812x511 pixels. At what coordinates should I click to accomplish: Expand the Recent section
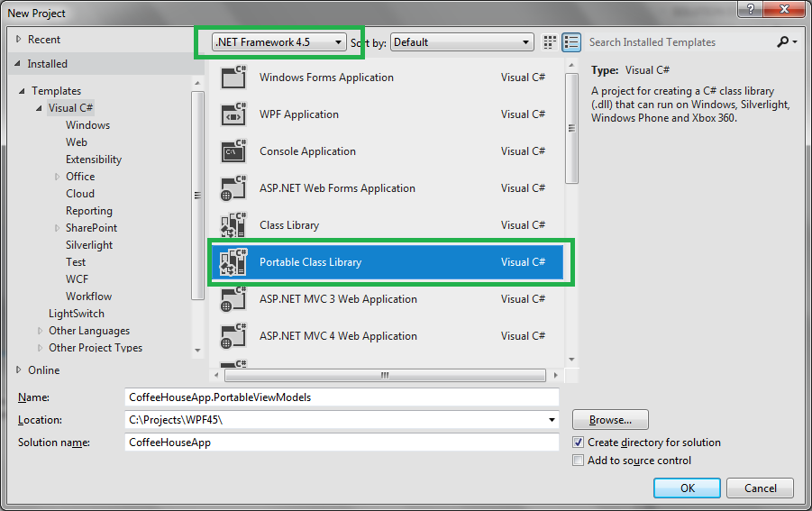click(x=19, y=40)
